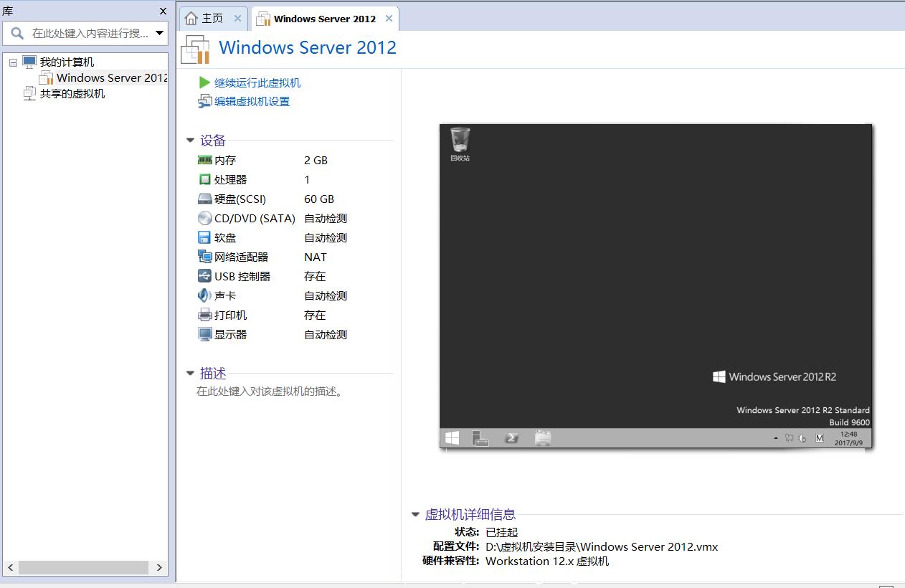Click the memory (内存) device icon
Screen dimensions: 905x588
(204, 160)
